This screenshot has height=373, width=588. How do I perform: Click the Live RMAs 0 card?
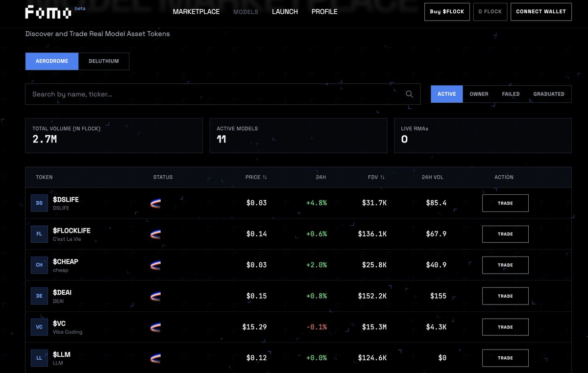click(x=483, y=135)
